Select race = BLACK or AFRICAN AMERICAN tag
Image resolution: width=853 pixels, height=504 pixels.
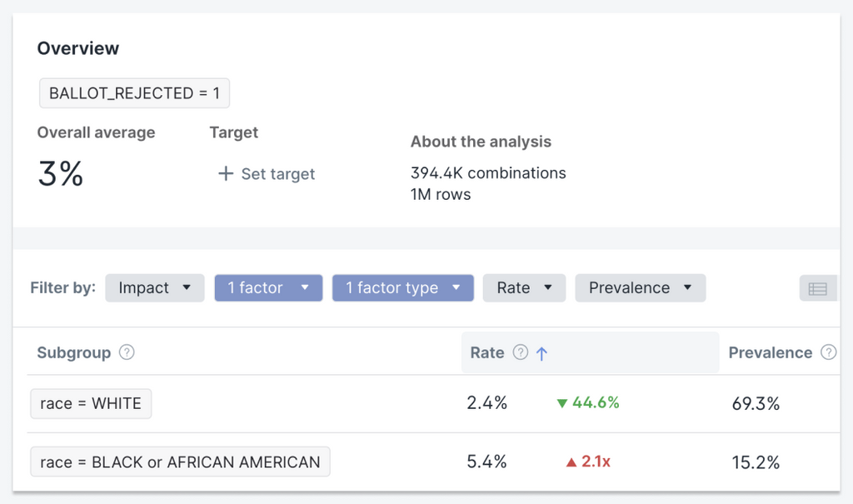180,462
